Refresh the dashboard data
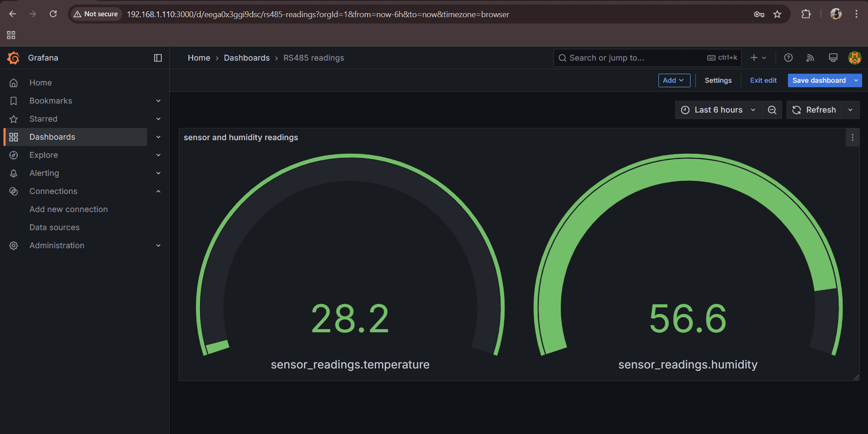 pos(814,110)
